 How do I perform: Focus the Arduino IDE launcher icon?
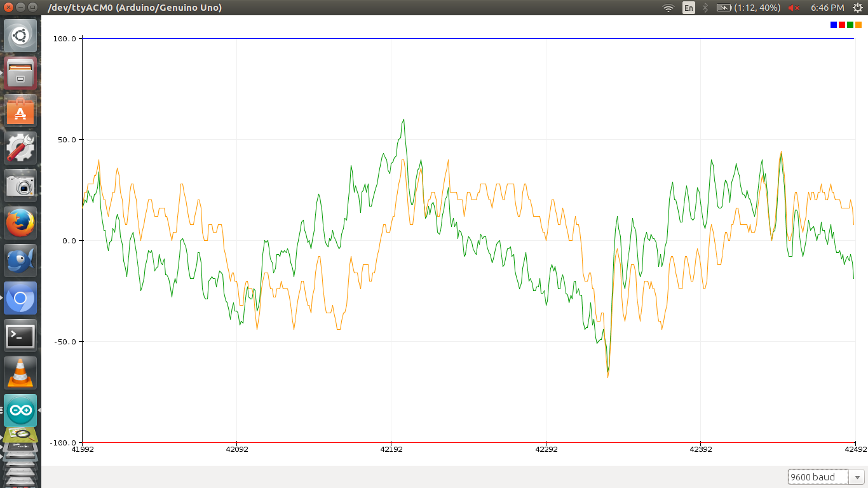tap(20, 410)
